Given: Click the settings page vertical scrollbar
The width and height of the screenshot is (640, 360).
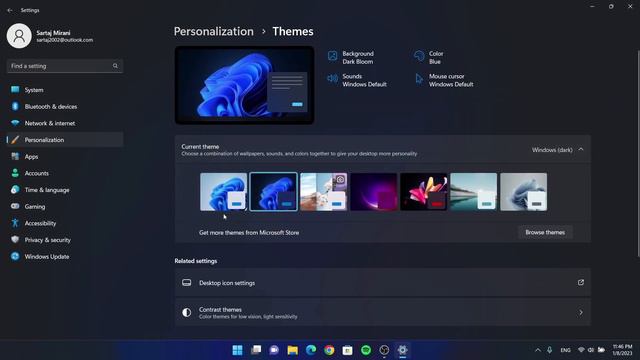Looking at the screenshot, I should pyautogui.click(x=638, y=153).
